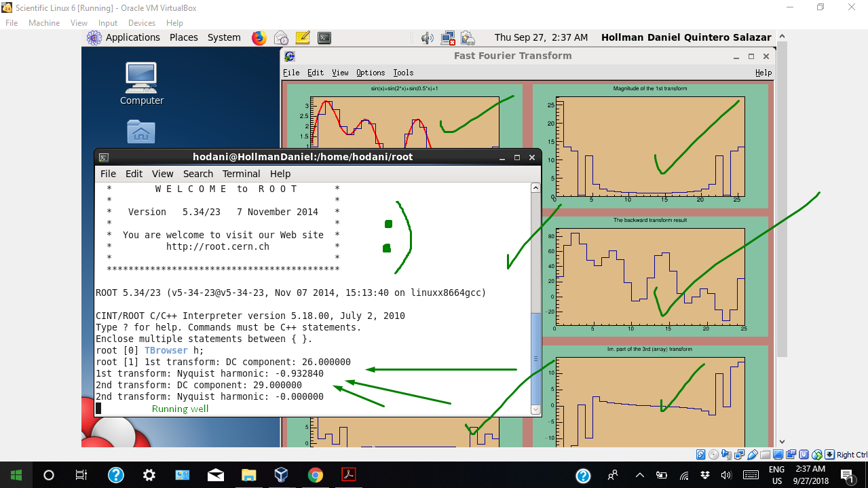Show hidden system tray icons
The image size is (868, 488).
tap(639, 475)
